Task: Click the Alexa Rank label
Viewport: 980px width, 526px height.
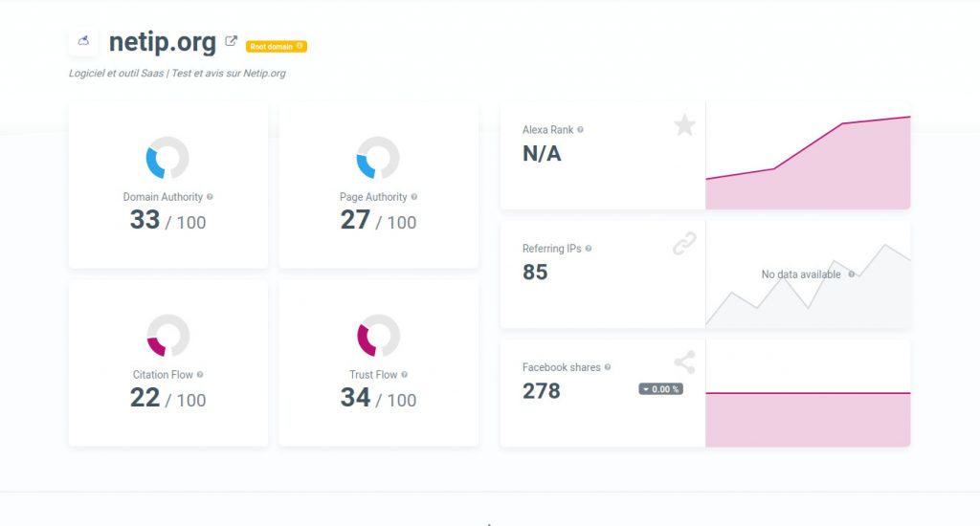Action: coord(548,130)
